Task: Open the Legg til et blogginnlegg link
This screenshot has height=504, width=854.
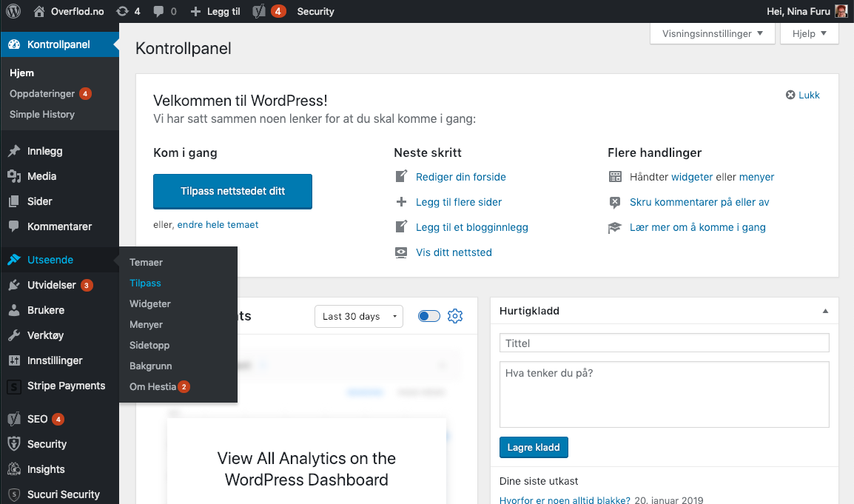Action: pos(472,227)
